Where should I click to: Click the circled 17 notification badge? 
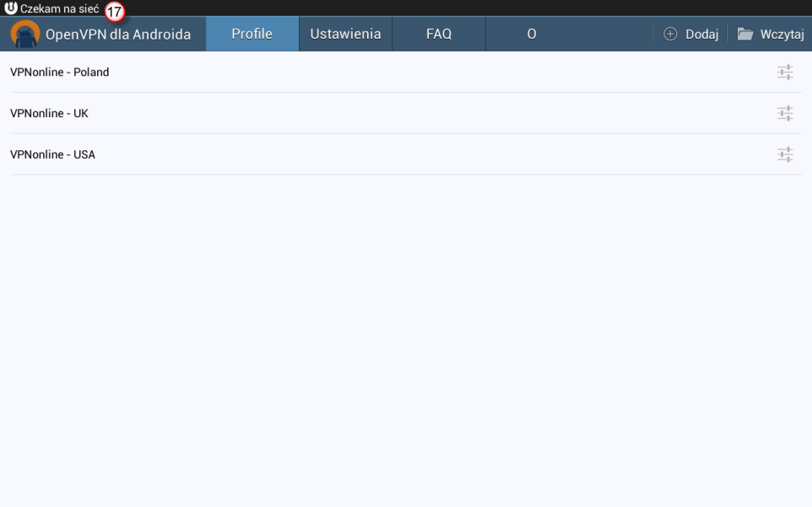point(114,12)
